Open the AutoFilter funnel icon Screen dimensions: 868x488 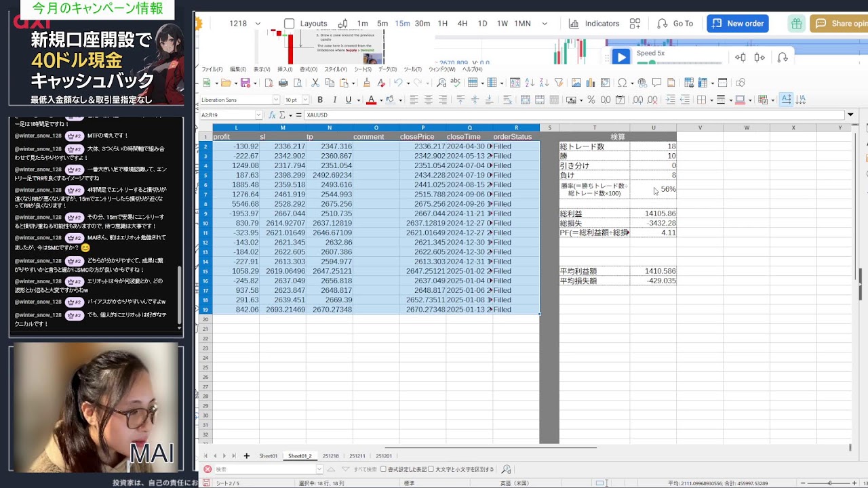click(559, 83)
